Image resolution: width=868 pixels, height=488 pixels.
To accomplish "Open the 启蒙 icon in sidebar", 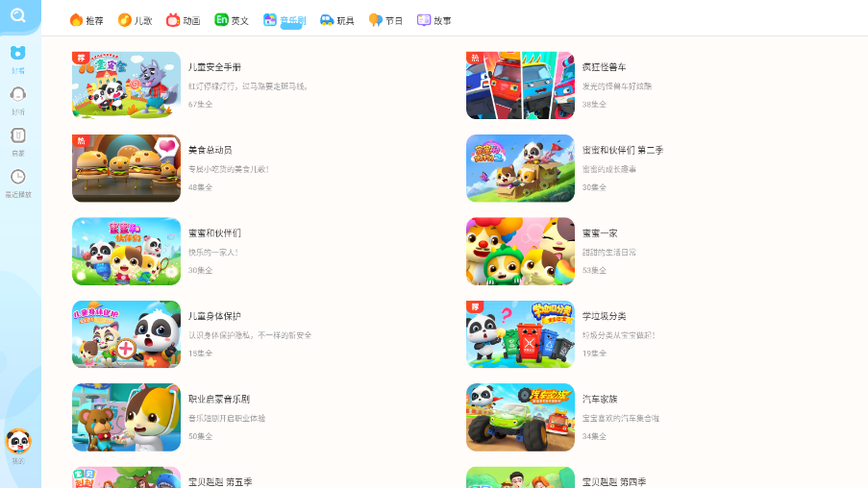I will [x=17, y=135].
